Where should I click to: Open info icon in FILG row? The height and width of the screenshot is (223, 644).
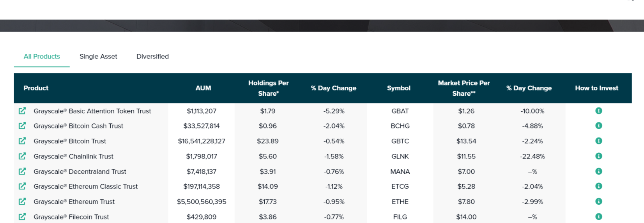[x=599, y=216]
